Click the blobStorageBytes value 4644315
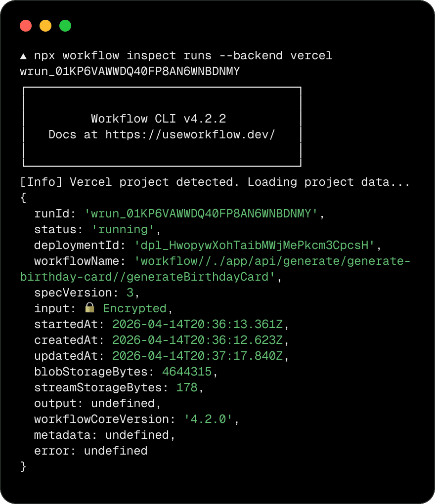Image resolution: width=435 pixels, height=504 pixels. click(x=187, y=372)
